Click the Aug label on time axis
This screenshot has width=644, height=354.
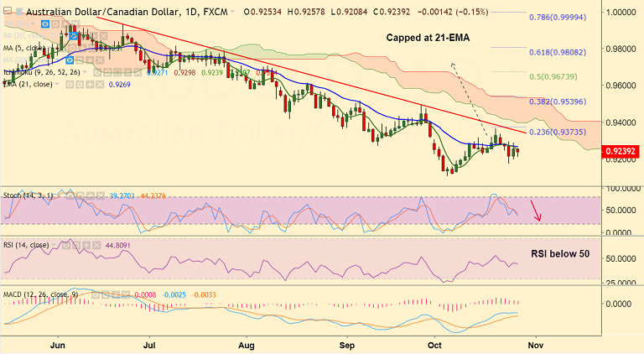coord(247,346)
